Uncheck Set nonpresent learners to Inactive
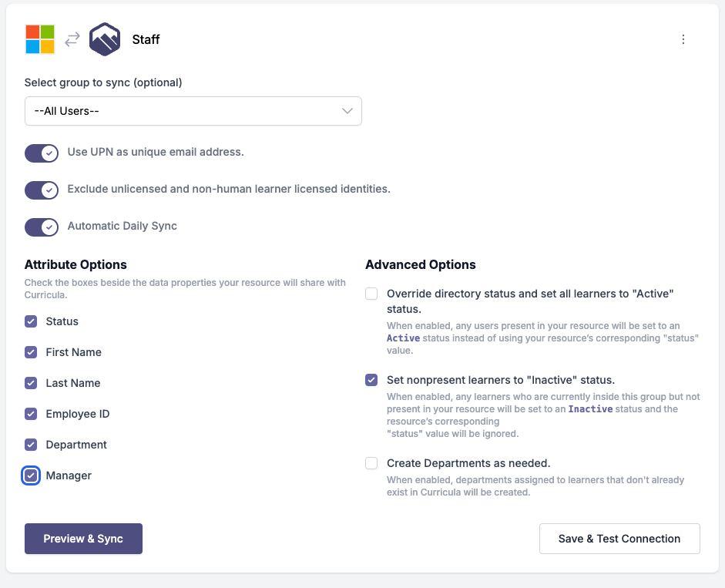 tap(371, 380)
